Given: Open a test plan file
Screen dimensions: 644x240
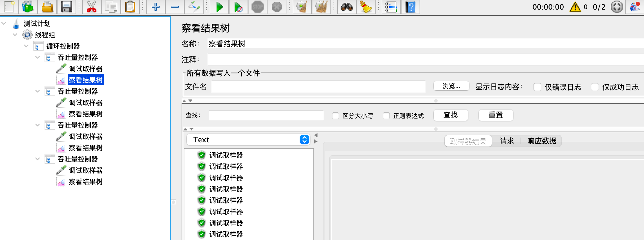Looking at the screenshot, I should click(47, 6).
